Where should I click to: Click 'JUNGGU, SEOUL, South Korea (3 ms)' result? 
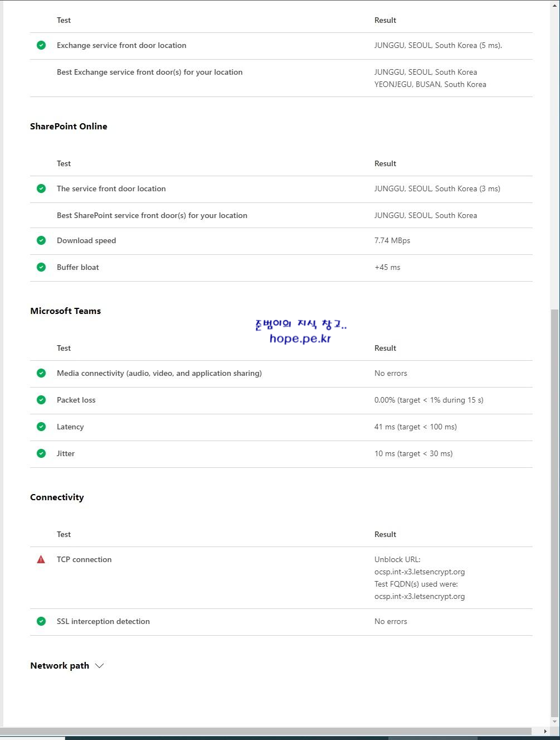[437, 188]
